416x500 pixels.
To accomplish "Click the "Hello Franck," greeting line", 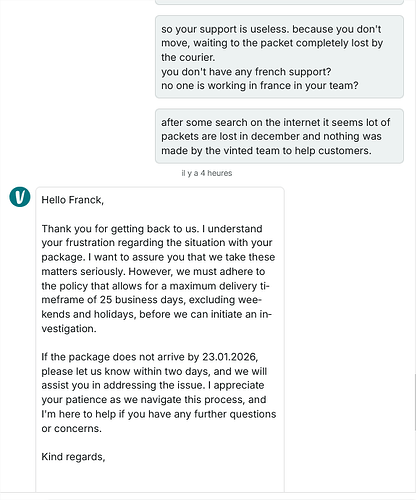I will click(73, 200).
